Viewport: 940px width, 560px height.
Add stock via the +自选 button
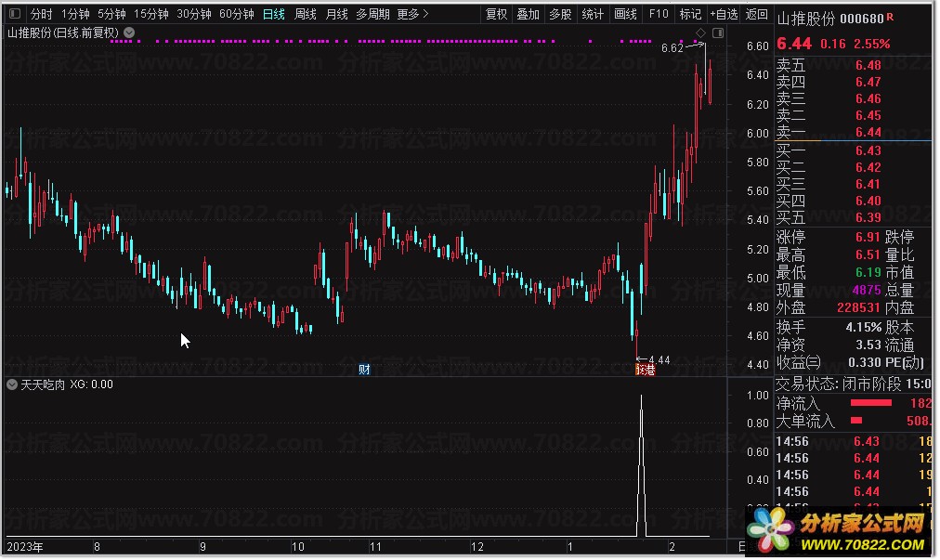tap(724, 14)
